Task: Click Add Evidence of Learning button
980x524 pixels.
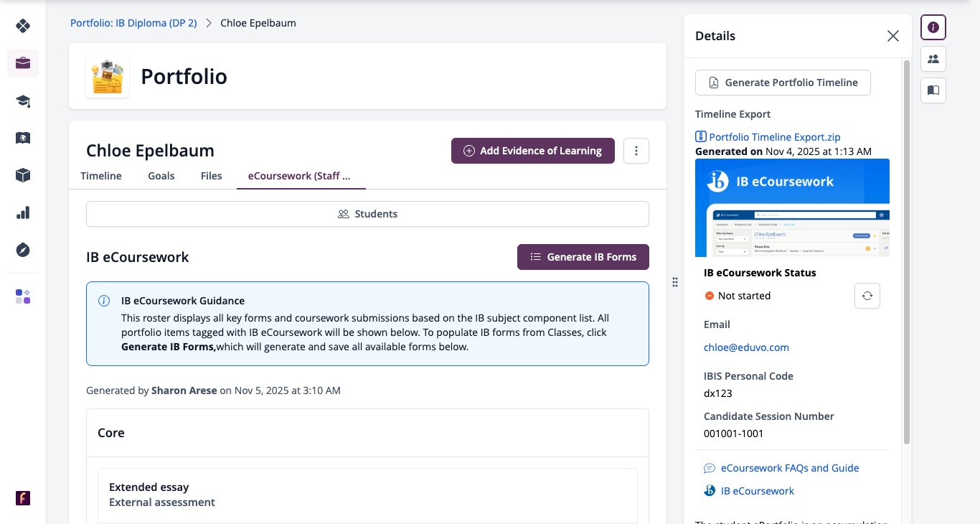Action: tap(533, 151)
